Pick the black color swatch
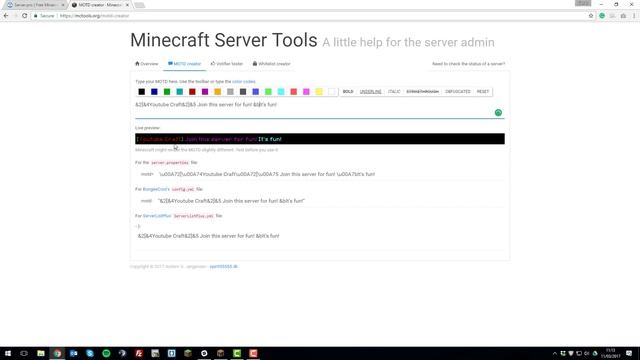Image resolution: width=640 pixels, height=360 pixels. coord(142,92)
